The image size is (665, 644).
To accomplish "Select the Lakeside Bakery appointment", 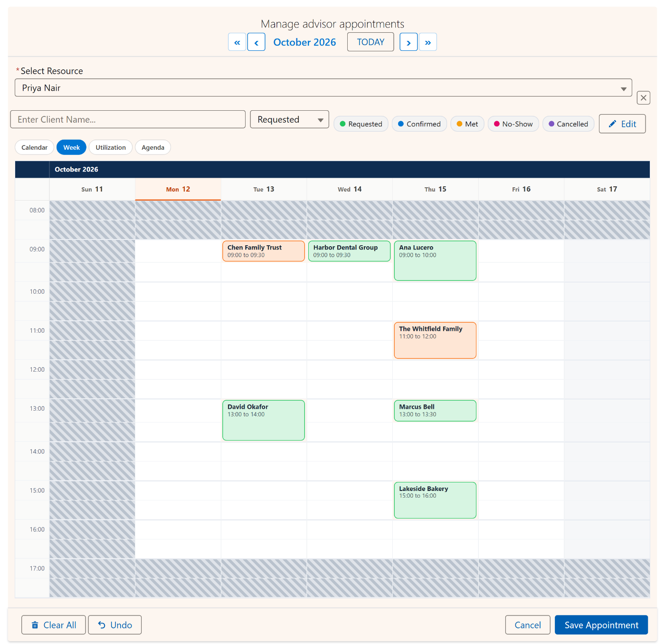I will pos(435,500).
